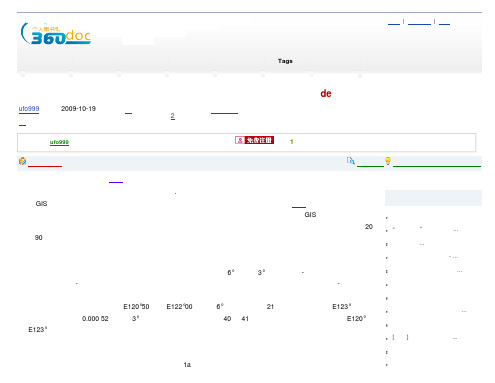Click the red "de" article title
Viewport: 495px width, 383px height.
pyautogui.click(x=326, y=93)
